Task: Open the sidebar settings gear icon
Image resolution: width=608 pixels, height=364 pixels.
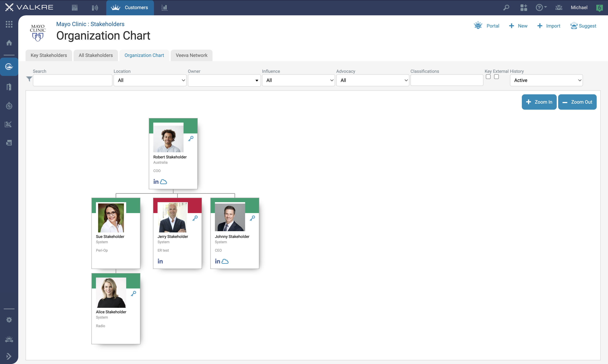Action: (9, 320)
